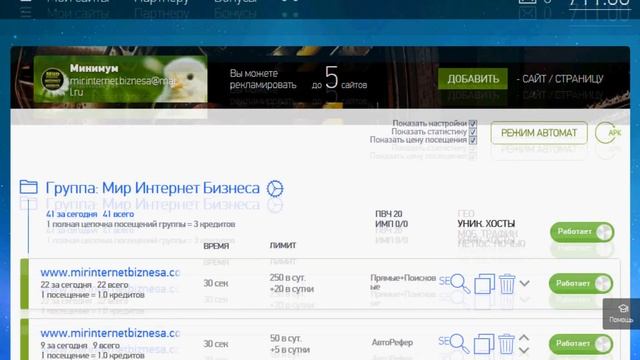Screen dimensions: 640x360
Task: Click the РЕЖИМ АВТОМАТ button
Action: pos(539,133)
